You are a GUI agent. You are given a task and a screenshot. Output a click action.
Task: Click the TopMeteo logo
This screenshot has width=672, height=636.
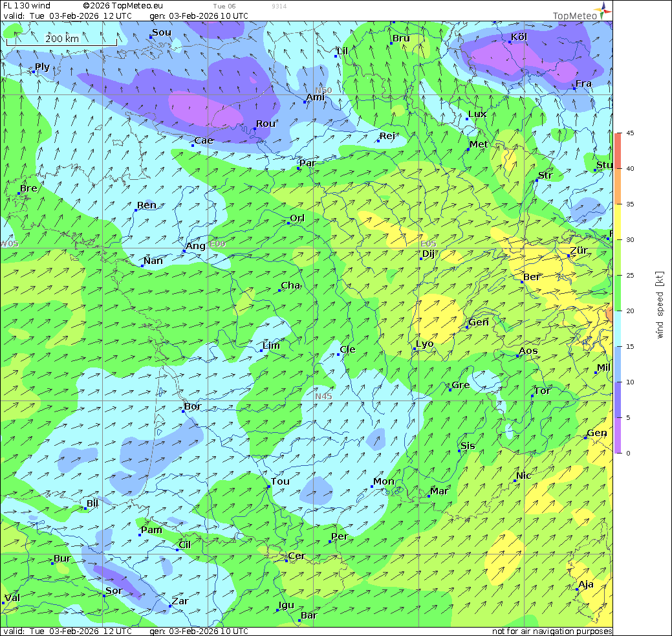point(581,11)
